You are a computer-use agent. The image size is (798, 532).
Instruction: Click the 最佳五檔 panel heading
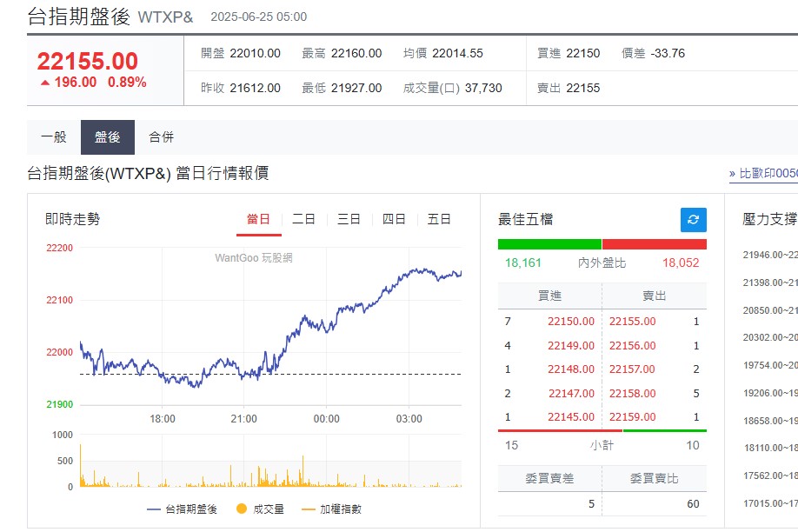(526, 219)
